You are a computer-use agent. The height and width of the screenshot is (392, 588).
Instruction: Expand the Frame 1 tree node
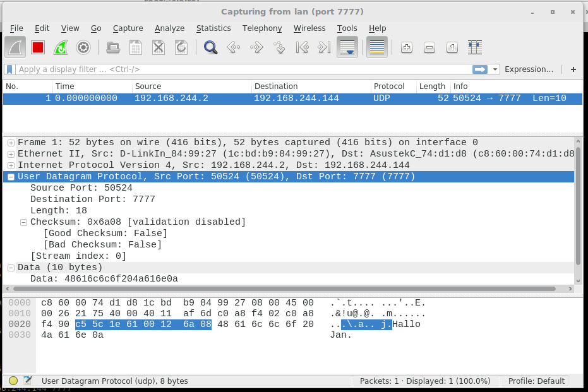(11, 143)
